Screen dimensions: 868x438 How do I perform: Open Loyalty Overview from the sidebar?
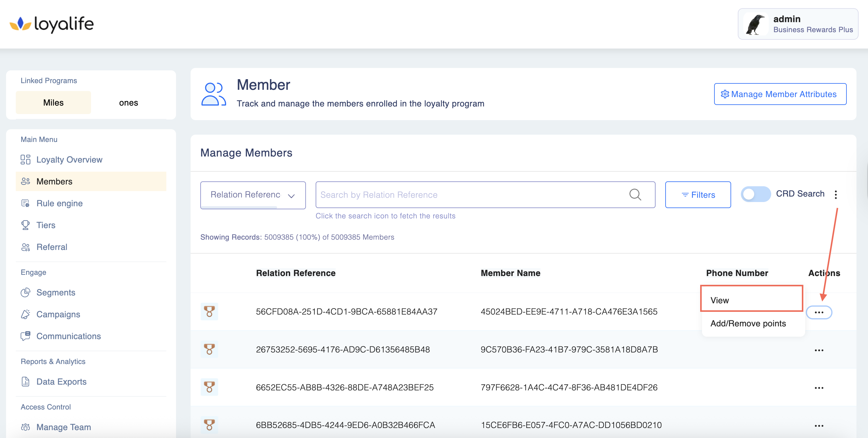pos(69,160)
